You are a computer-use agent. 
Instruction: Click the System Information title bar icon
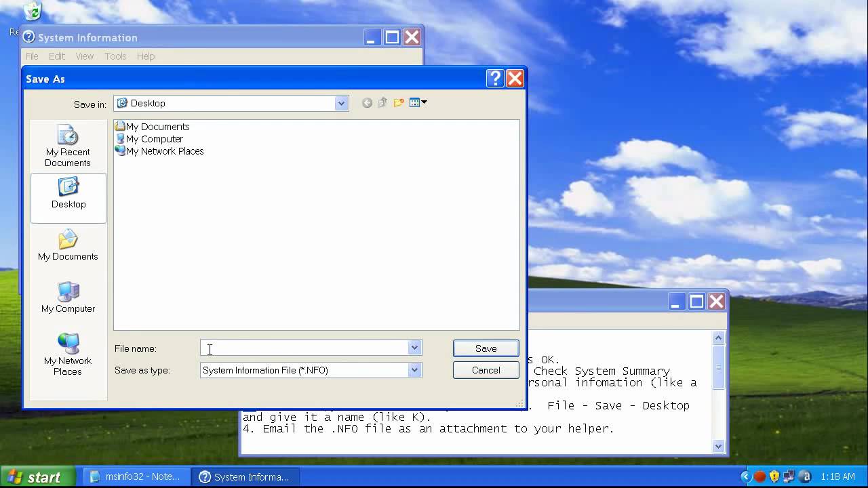[x=28, y=37]
